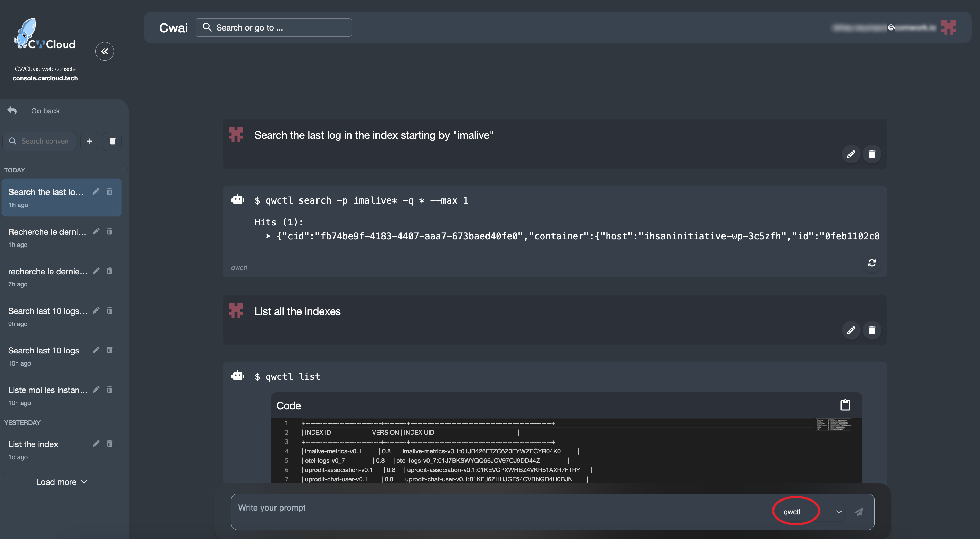Select the 'otel-logs-v0_7' index row
This screenshot has height=539, width=980.
[x=436, y=460]
